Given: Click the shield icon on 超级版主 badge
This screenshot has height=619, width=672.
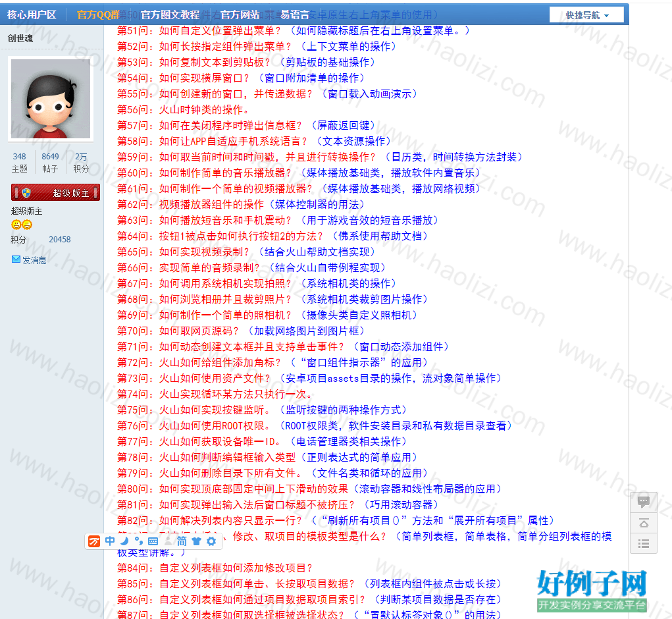Looking at the screenshot, I should 26,193.
